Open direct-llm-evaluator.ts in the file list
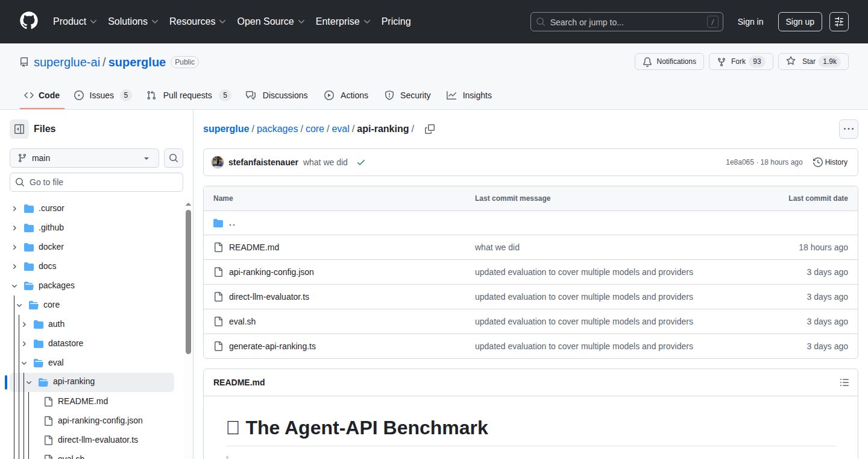 pyautogui.click(x=269, y=297)
